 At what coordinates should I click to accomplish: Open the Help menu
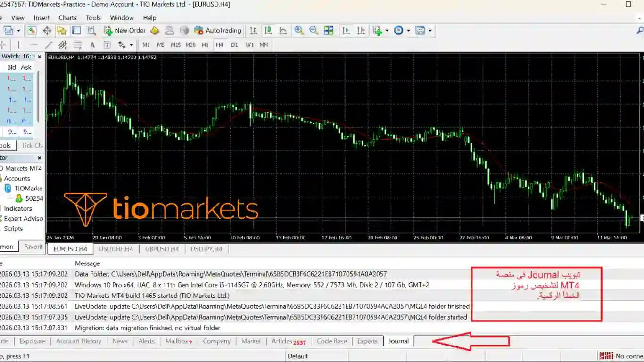[x=149, y=18]
